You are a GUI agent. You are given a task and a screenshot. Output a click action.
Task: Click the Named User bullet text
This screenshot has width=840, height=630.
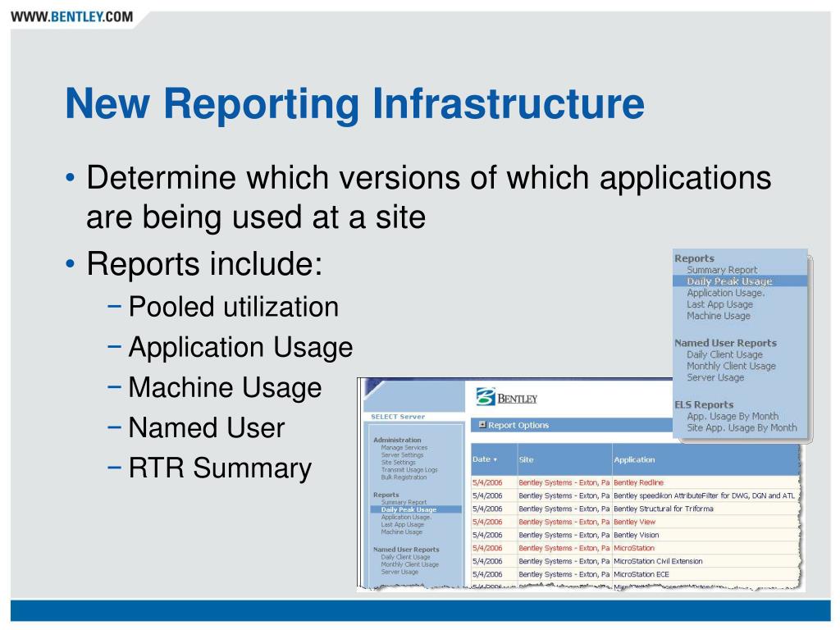click(207, 428)
